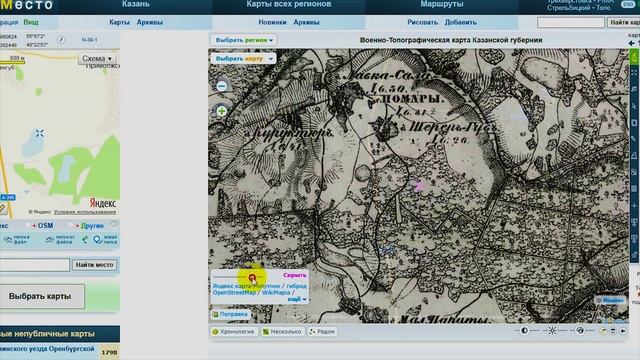Click the Архивы link under Казань
640x360 pixels.
coord(150,22)
